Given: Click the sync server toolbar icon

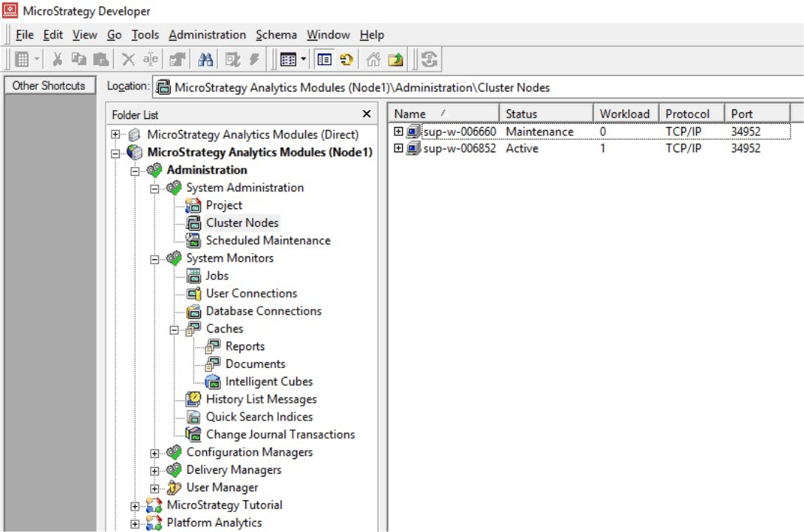Looking at the screenshot, I should (429, 59).
